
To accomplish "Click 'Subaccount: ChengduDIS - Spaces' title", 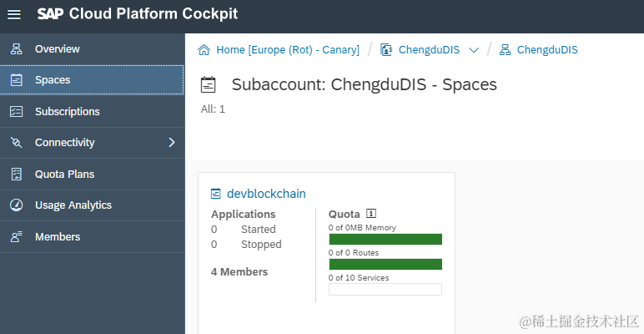I will tap(365, 84).
